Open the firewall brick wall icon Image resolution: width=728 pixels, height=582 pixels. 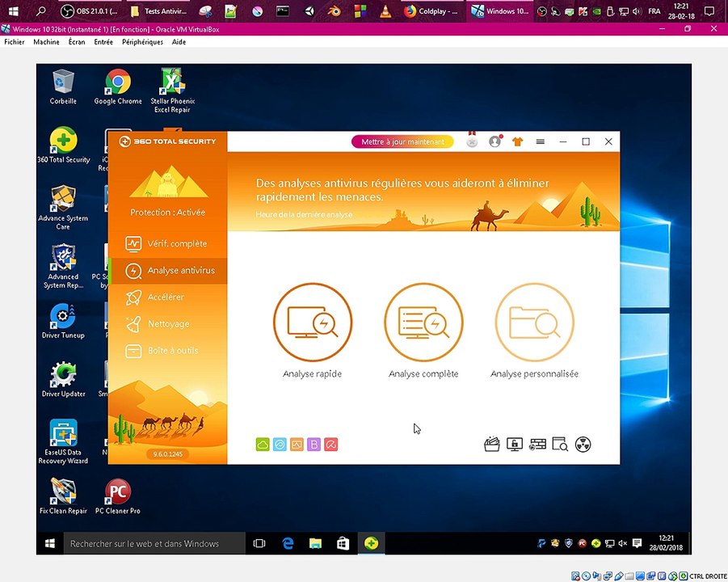pos(537,445)
